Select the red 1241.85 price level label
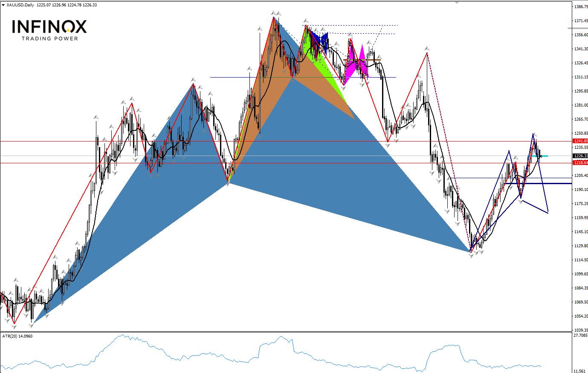 580,141
